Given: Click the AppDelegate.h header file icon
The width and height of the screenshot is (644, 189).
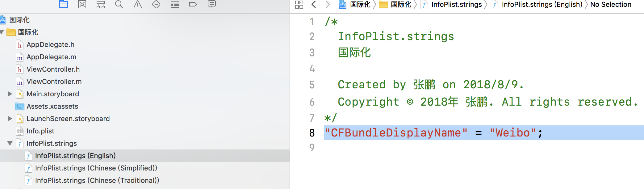Looking at the screenshot, I should (x=19, y=44).
